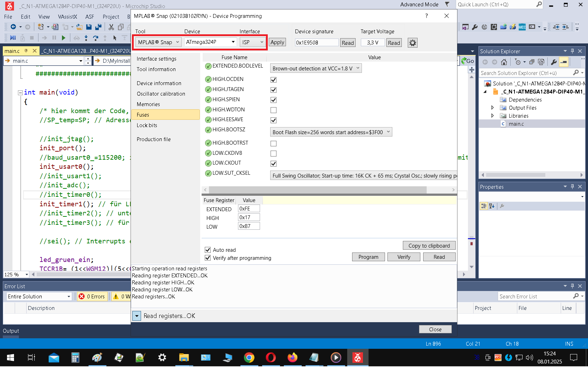Viewport: 588px width, 367px height.
Task: Open the File menu
Action: click(x=8, y=17)
